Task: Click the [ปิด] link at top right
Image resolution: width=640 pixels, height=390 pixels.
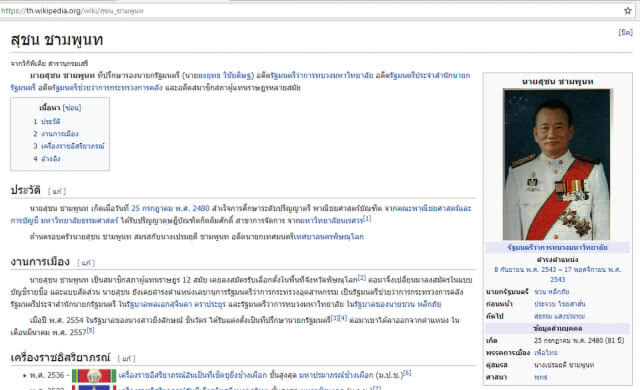Action: point(625,32)
